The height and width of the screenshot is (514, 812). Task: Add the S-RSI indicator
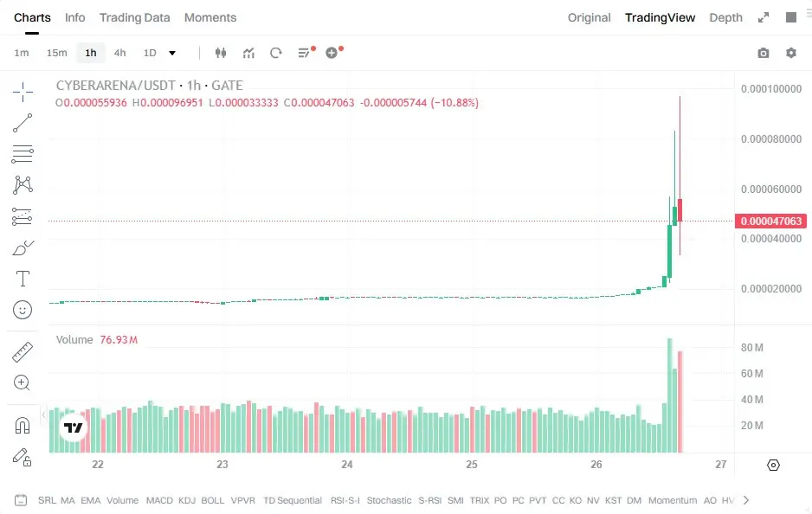[430, 500]
